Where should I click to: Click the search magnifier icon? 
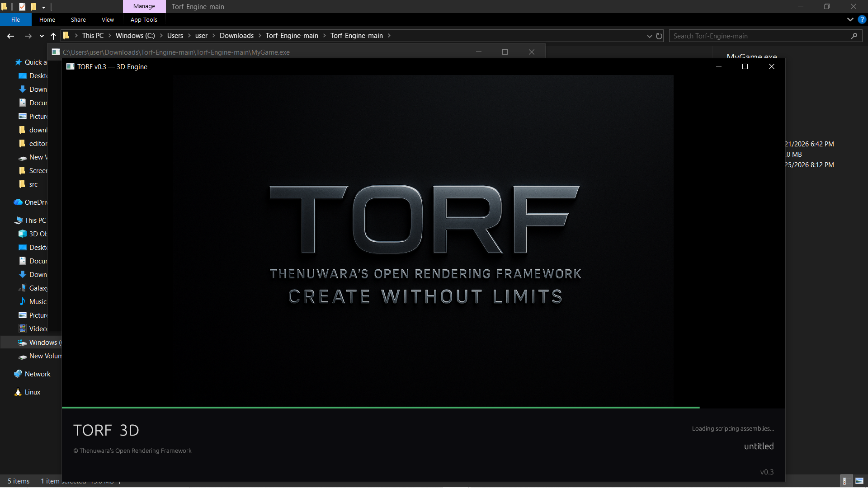(854, 36)
